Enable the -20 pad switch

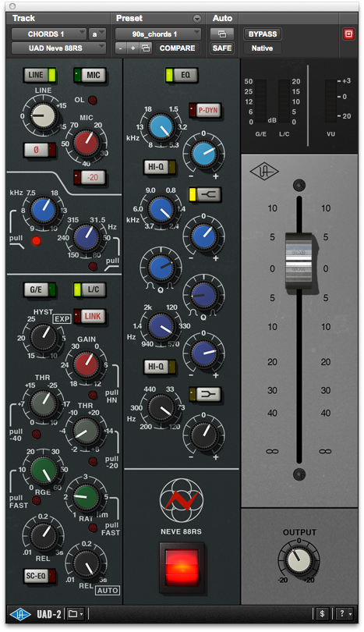(90, 177)
